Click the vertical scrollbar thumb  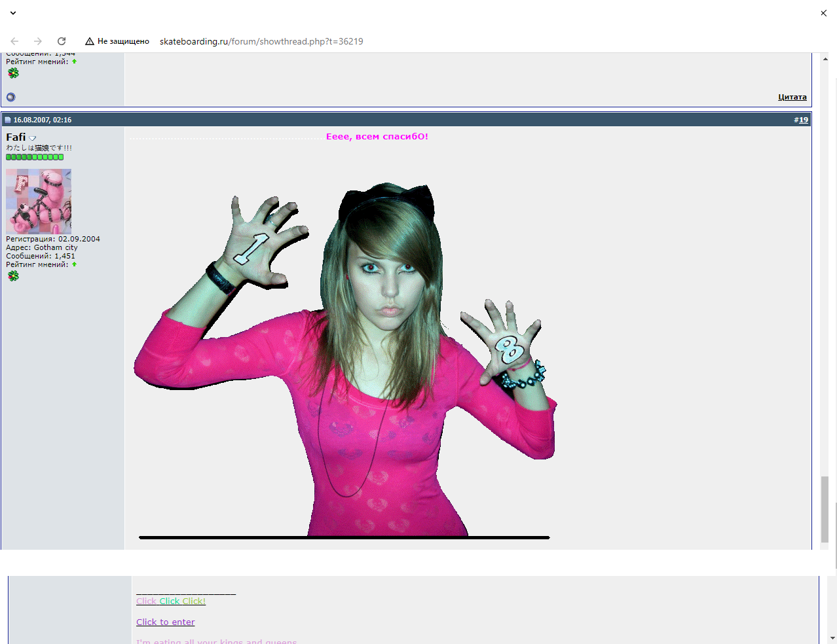coord(825,509)
